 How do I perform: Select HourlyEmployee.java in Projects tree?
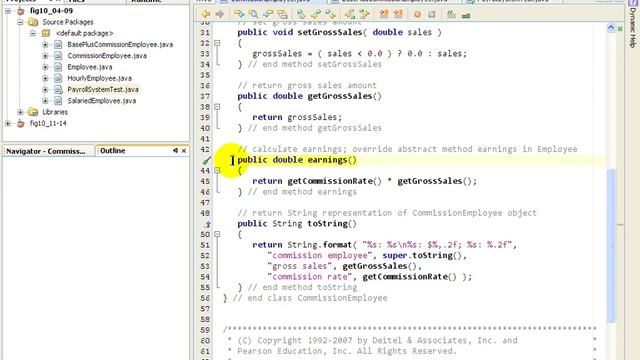click(x=99, y=78)
